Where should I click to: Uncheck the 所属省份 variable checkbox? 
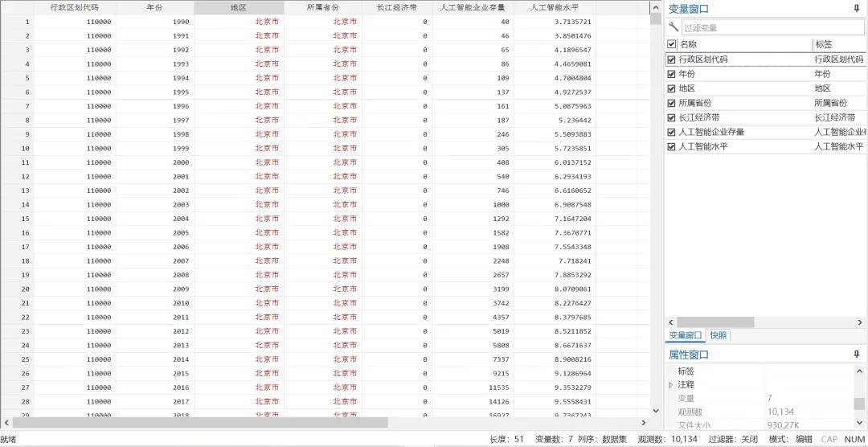point(671,103)
